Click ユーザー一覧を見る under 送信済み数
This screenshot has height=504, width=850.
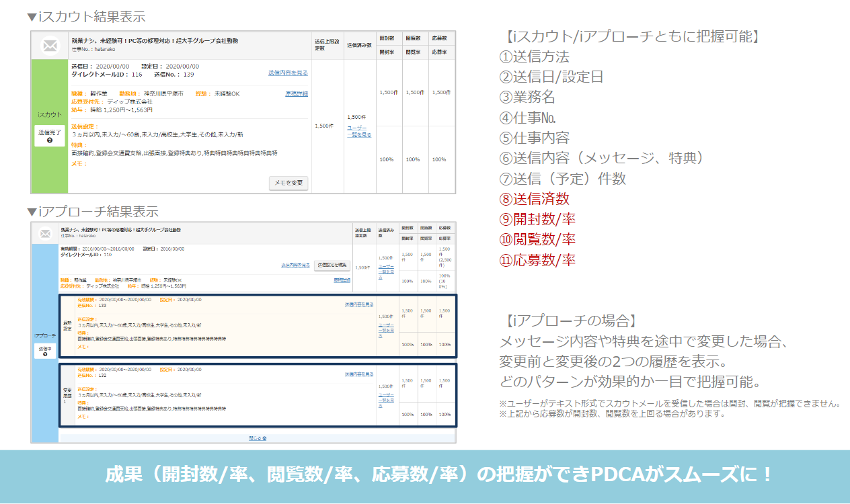[356, 132]
